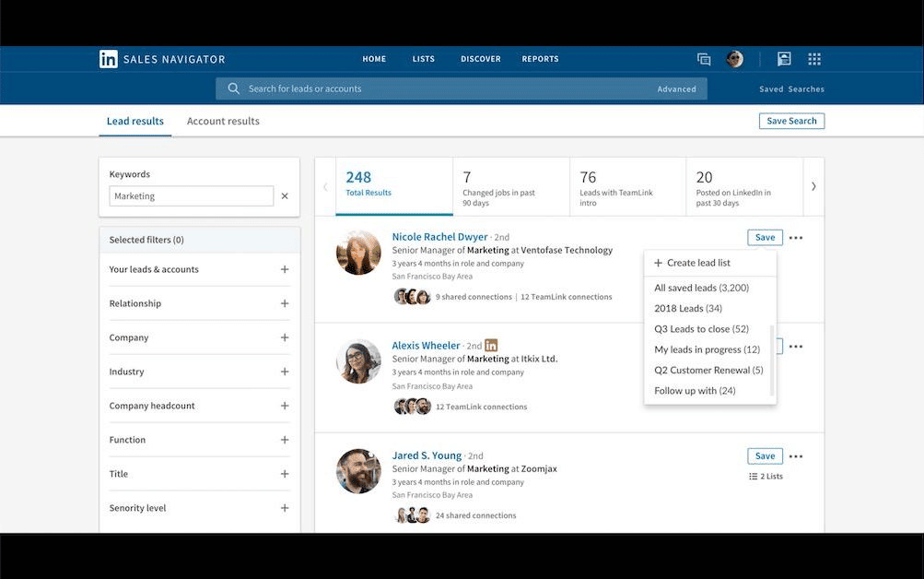Open Nicole Rachel Dwyer's profile link
Screen dimensions: 924x579
point(439,237)
